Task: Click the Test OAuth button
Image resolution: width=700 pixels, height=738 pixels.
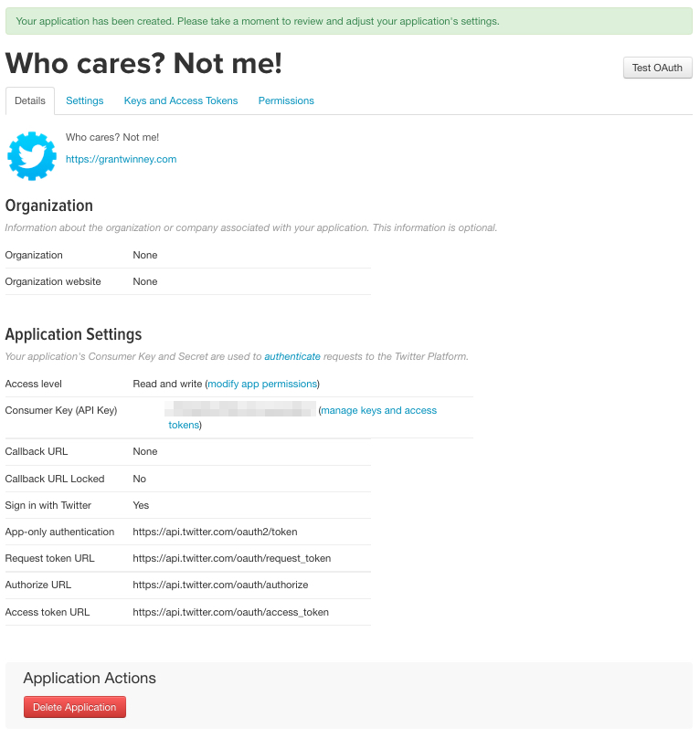Action: point(658,68)
